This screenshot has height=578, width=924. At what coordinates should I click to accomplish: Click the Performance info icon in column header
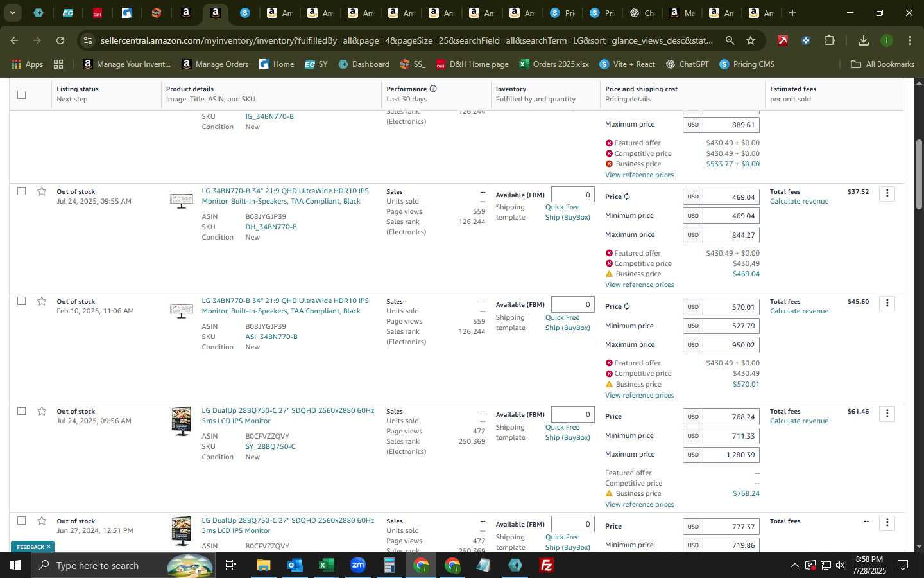click(433, 89)
